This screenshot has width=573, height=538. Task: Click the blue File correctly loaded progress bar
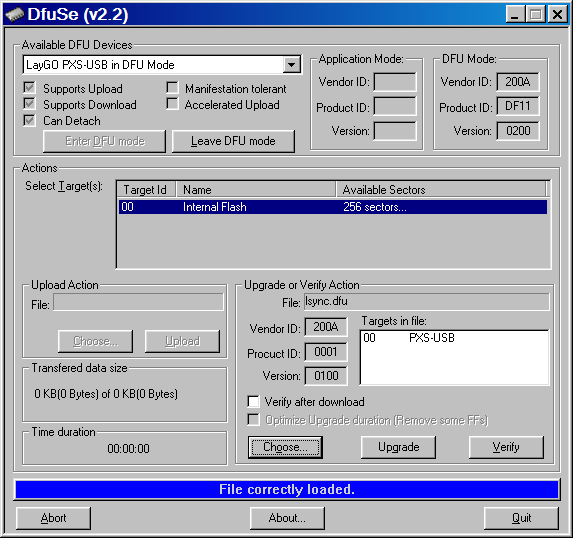coord(287,489)
